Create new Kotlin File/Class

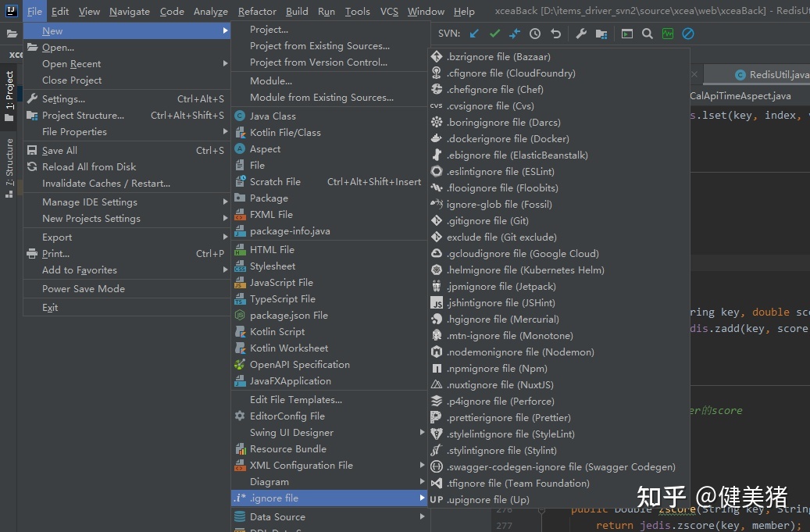pyautogui.click(x=329, y=133)
